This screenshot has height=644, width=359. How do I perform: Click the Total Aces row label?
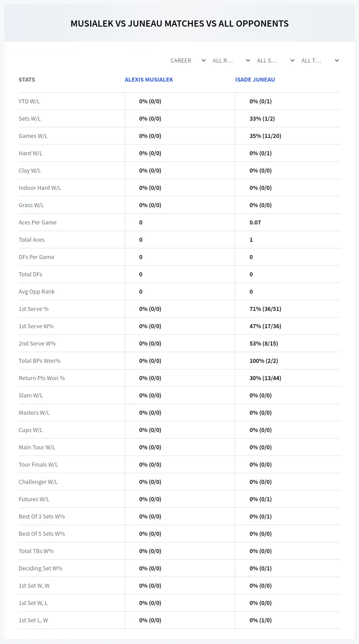pos(32,240)
